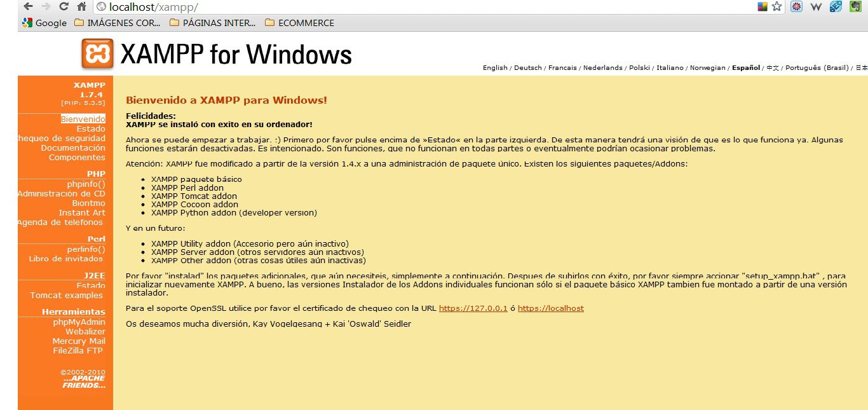The width and height of the screenshot is (868, 410).
Task: Open Webalizer tool
Action: (85, 331)
